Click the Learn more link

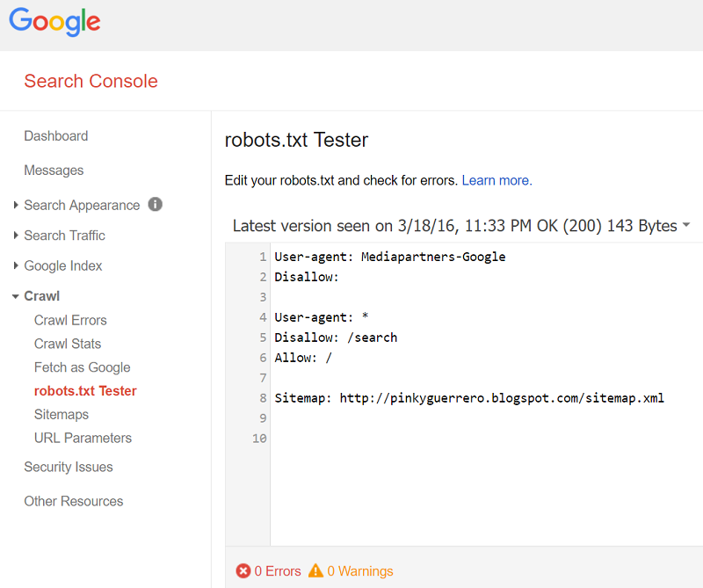[496, 181]
